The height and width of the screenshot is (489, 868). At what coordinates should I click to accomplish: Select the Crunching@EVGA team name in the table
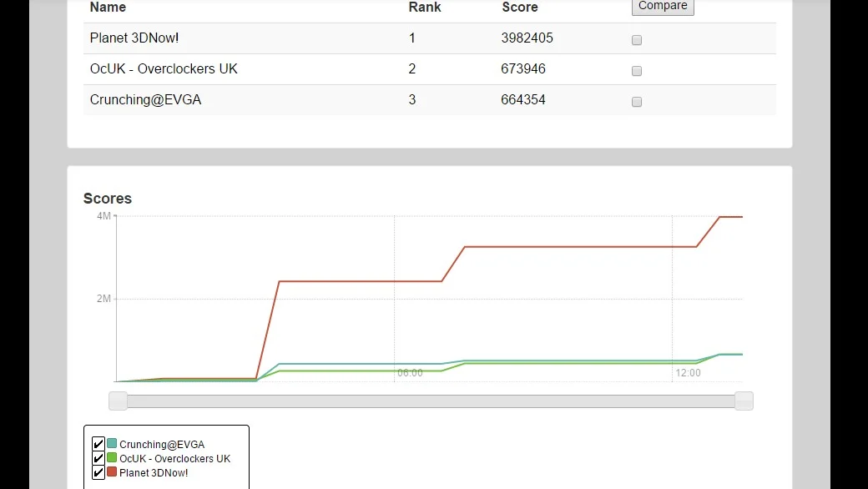pos(145,100)
